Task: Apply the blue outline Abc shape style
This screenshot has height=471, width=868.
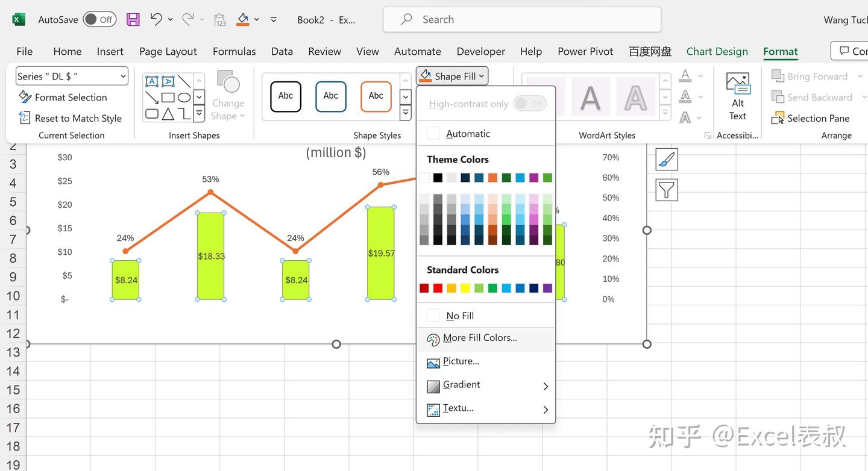Action: pos(331,96)
